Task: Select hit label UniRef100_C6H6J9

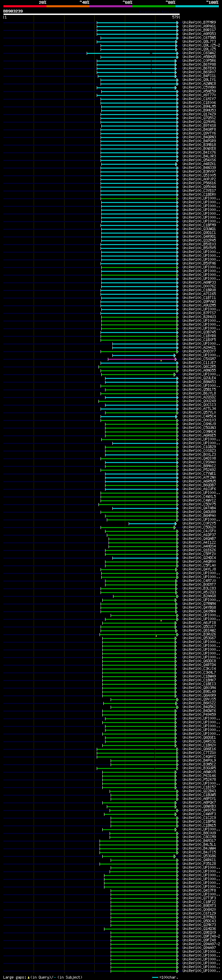Action: (x=199, y=424)
